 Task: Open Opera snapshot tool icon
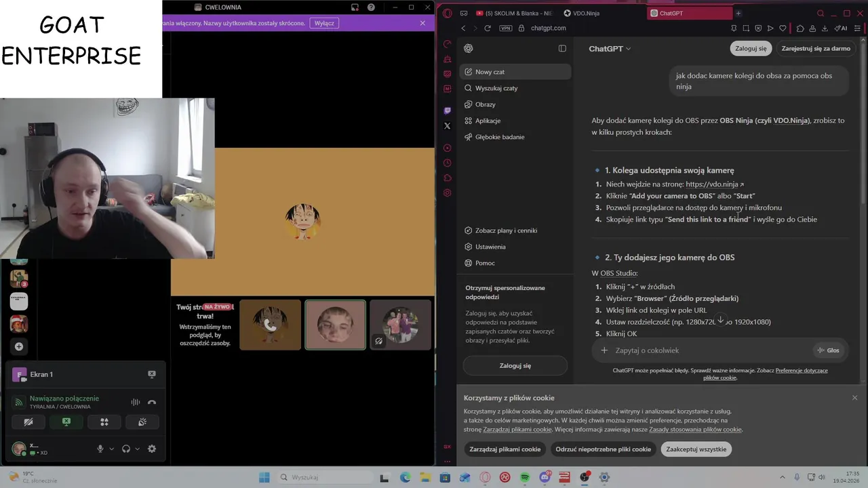[746, 28]
